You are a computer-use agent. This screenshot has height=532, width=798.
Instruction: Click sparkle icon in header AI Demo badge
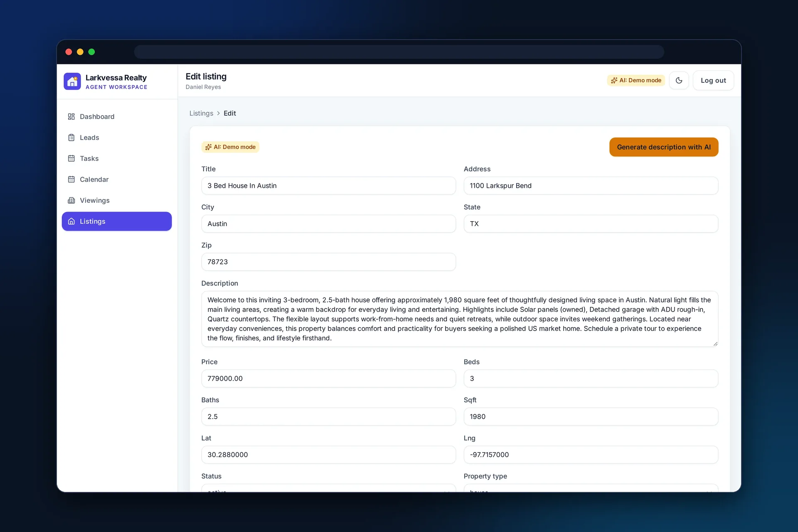(614, 81)
